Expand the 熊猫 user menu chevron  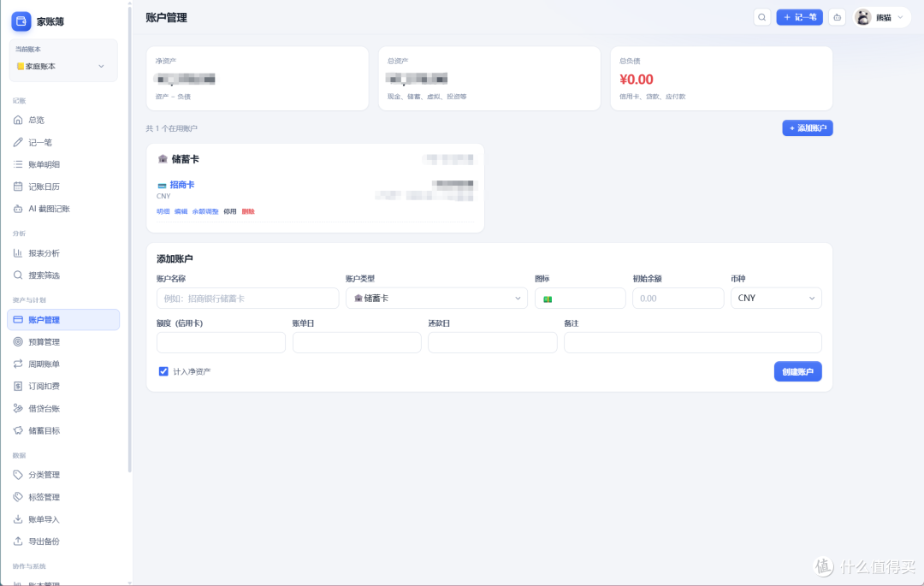(x=900, y=18)
